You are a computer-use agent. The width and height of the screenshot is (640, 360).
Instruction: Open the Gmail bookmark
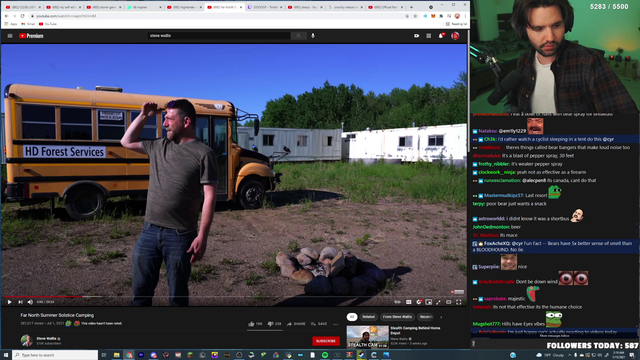click(28, 24)
